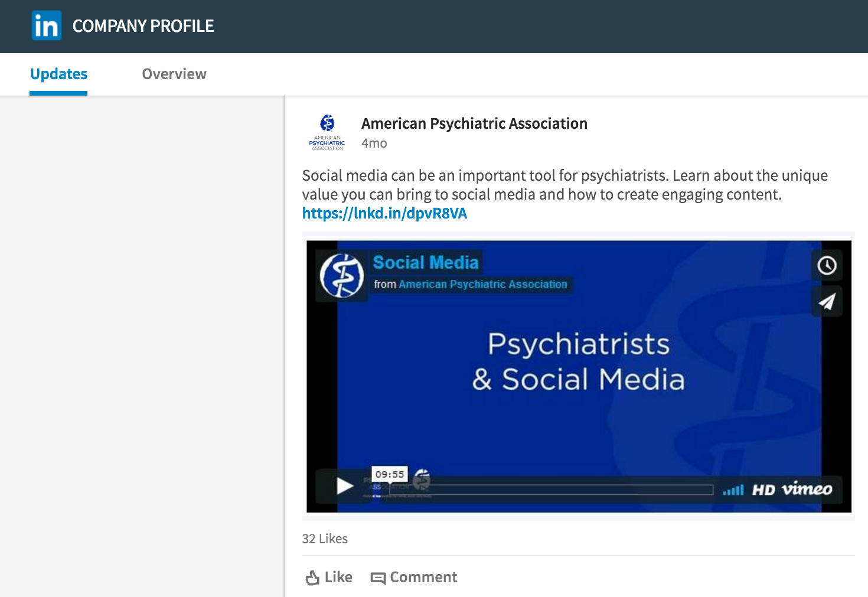Like the post
This screenshot has width=868, height=597.
329,577
